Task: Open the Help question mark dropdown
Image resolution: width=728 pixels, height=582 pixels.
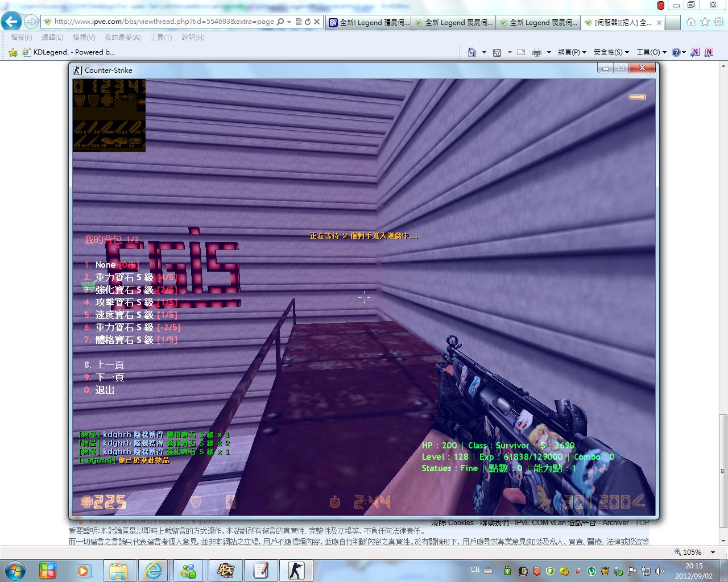Action: [679, 52]
